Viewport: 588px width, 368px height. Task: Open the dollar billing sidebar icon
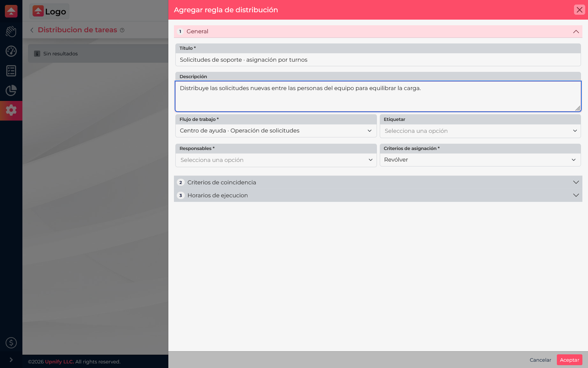[11, 343]
